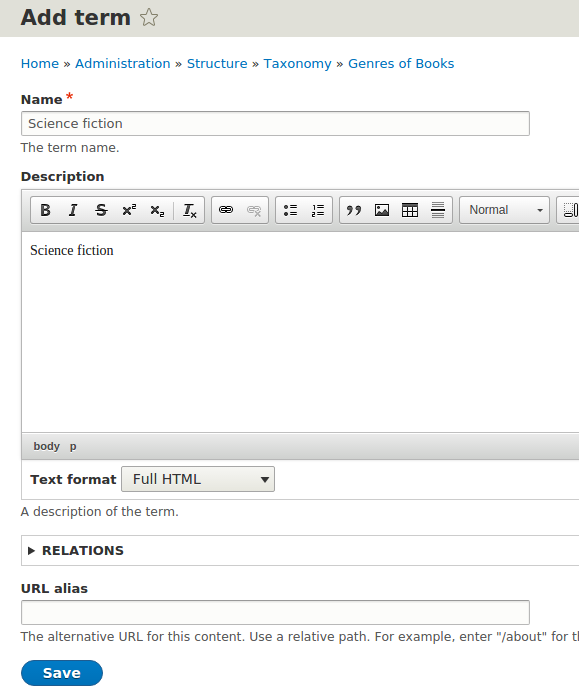
Task: Insert a bulleted list
Action: coord(290,210)
